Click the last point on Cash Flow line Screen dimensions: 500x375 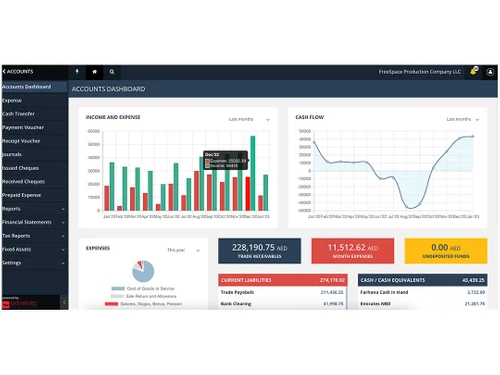[473, 136]
